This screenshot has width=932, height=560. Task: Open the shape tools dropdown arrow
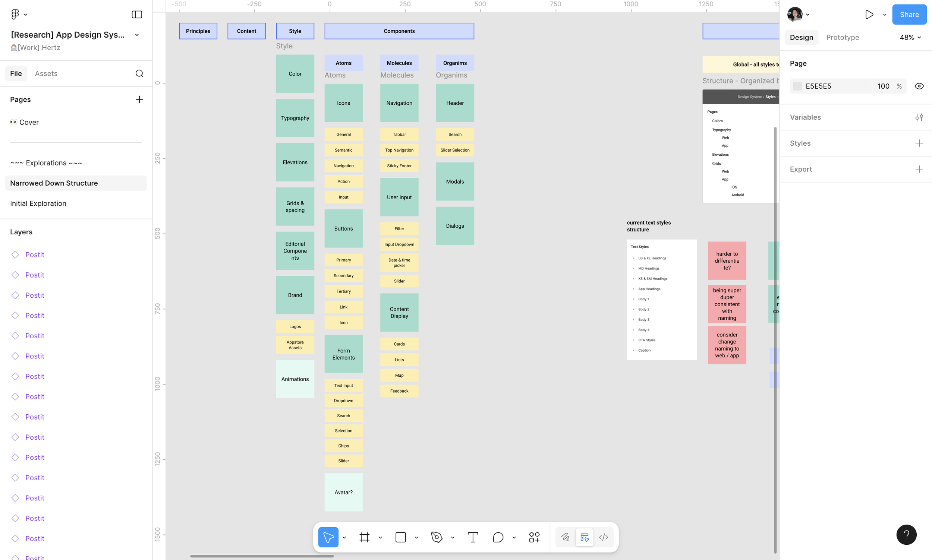coord(416,537)
